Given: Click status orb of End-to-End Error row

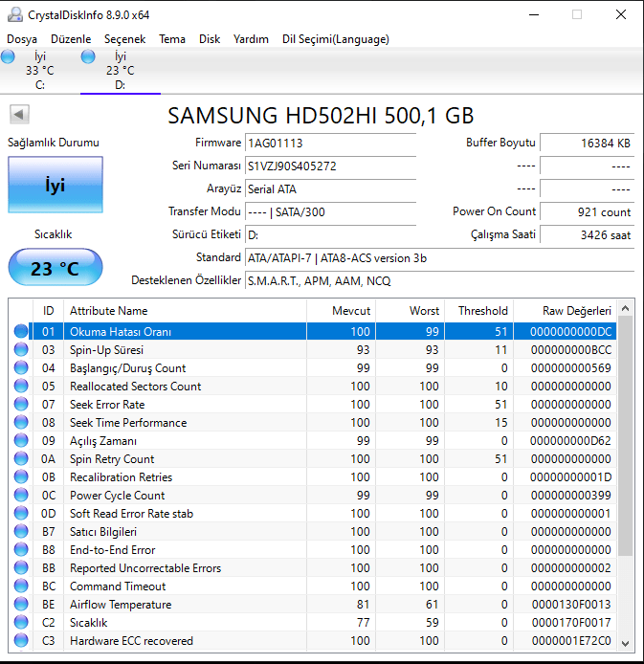Looking at the screenshot, I should click(21, 549).
